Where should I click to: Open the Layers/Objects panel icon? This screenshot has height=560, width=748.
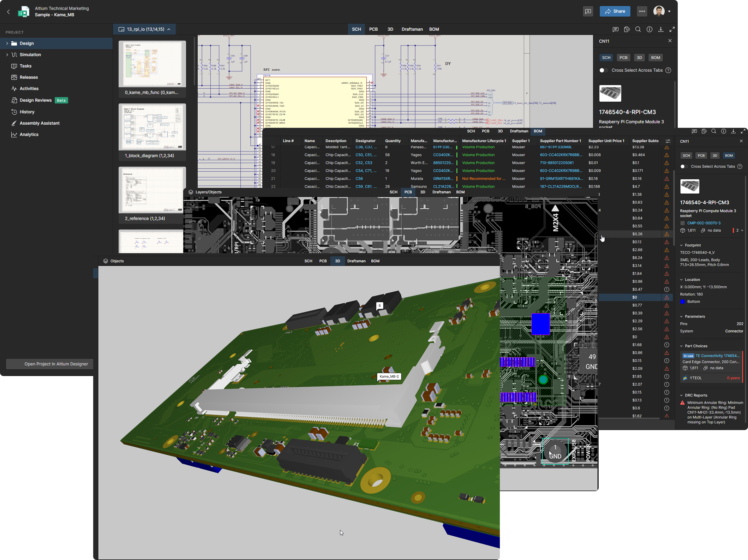pos(191,192)
